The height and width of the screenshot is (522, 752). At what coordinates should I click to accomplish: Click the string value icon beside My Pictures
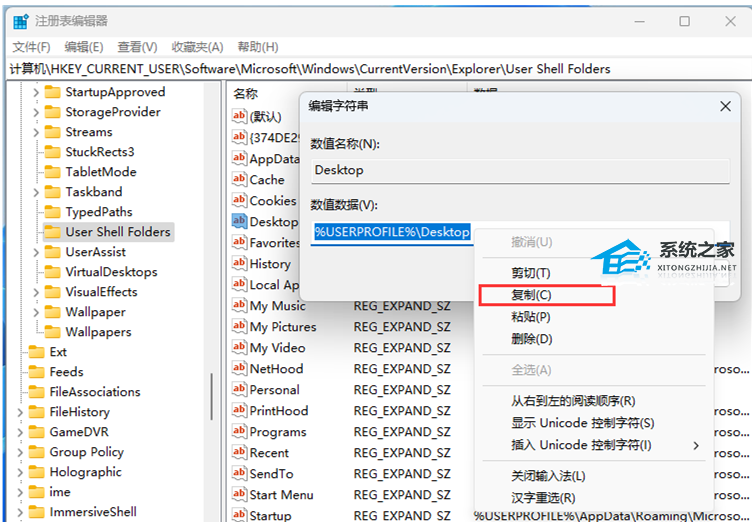pos(239,326)
